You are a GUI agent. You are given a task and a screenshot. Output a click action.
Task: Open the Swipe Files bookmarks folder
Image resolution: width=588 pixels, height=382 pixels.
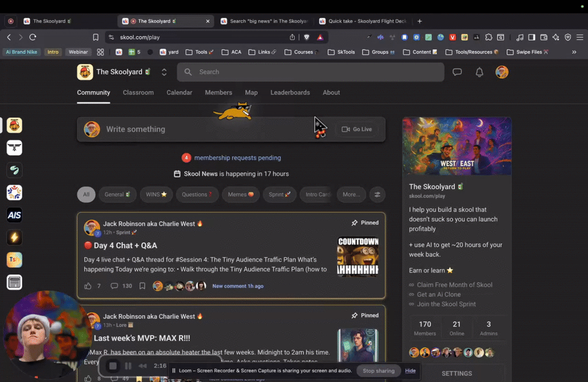[528, 52]
